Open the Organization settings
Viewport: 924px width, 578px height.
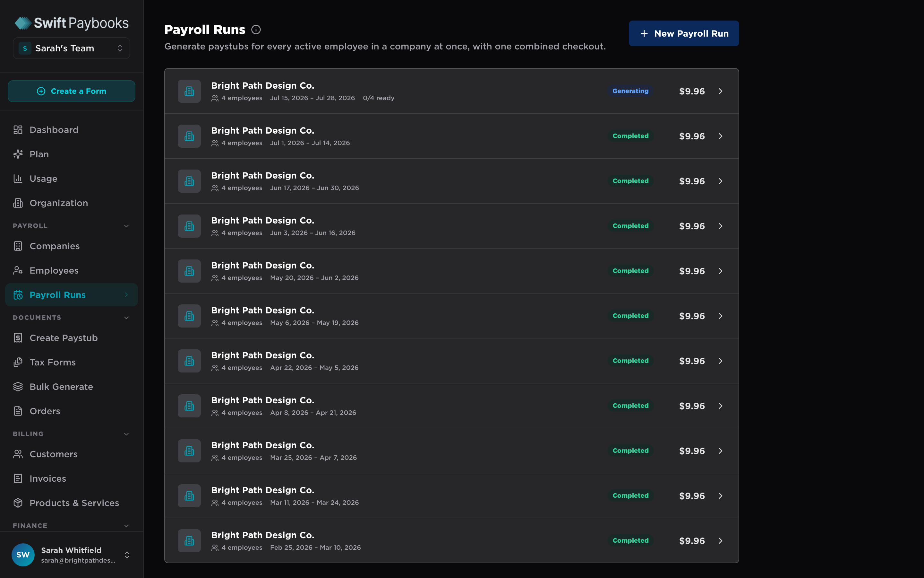click(72, 203)
